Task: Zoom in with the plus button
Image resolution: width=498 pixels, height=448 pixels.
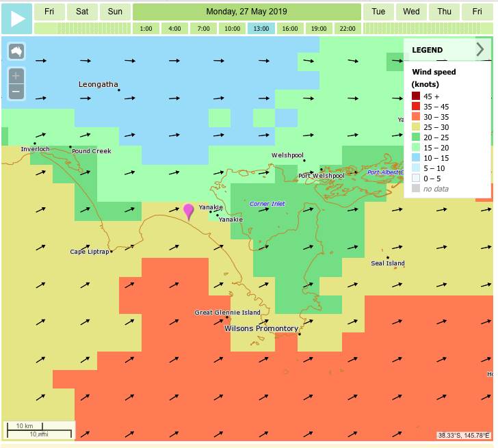Action: tap(16, 75)
